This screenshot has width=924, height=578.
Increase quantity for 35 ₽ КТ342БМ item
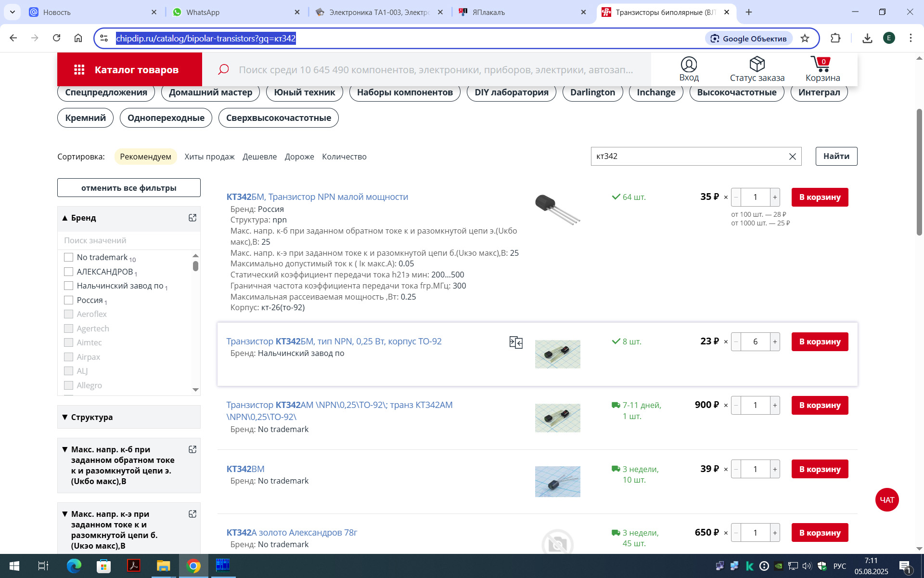(x=775, y=197)
